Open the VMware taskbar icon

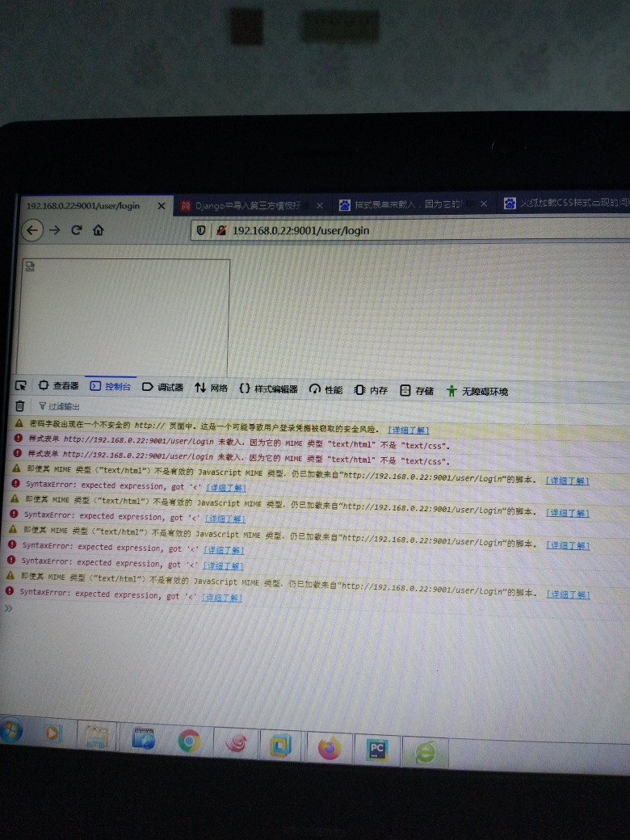pyautogui.click(x=281, y=745)
